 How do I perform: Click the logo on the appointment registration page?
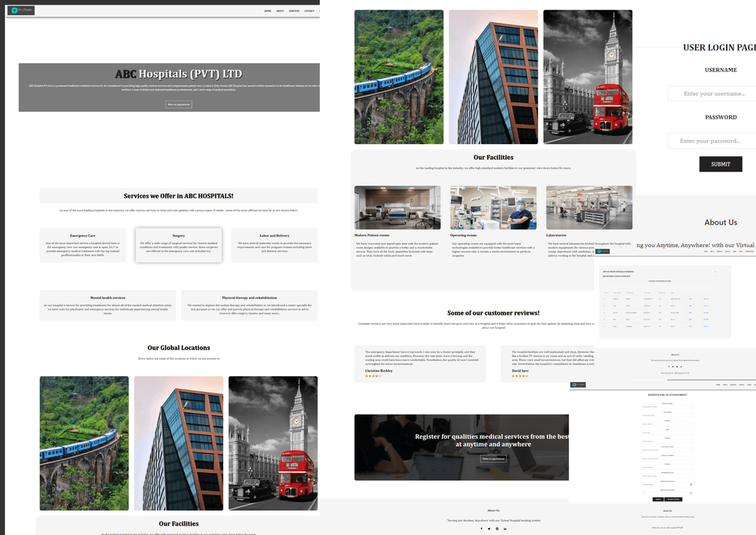pyautogui.click(x=577, y=384)
